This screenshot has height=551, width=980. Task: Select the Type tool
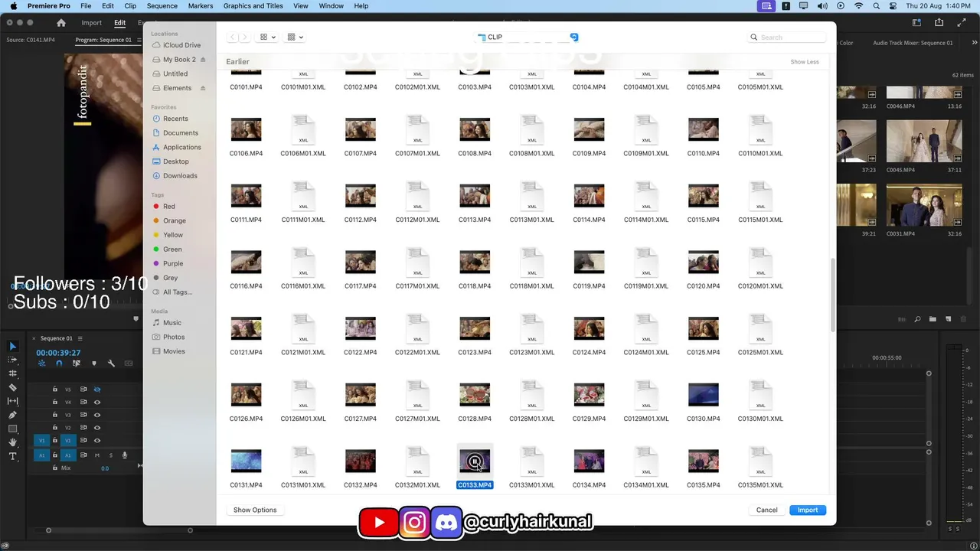(x=12, y=456)
